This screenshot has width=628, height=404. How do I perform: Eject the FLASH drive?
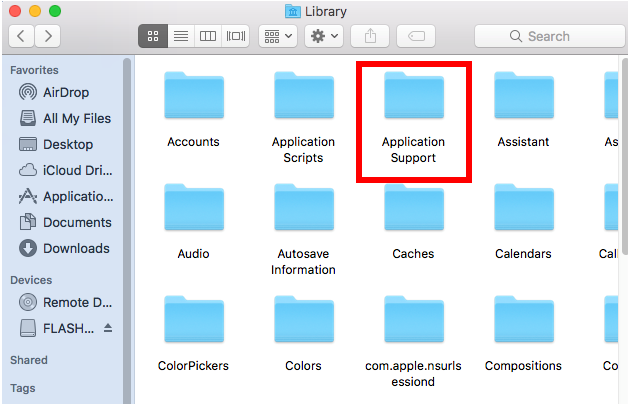pos(108,328)
